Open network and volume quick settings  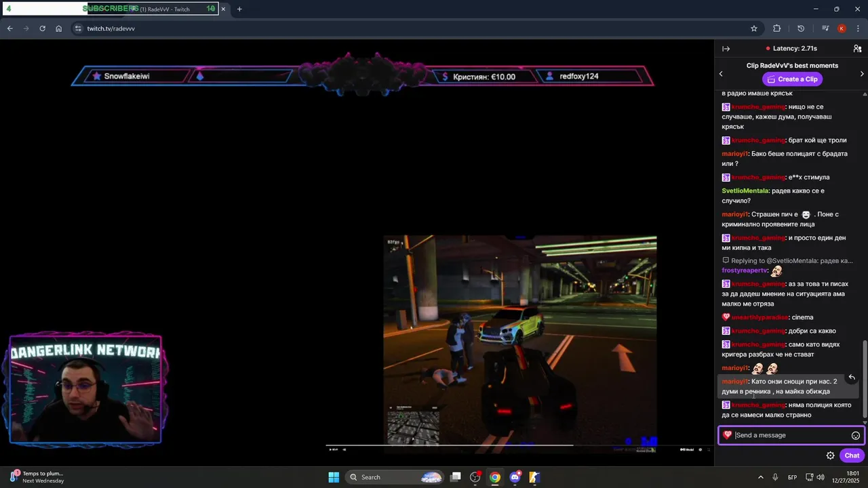(x=816, y=477)
